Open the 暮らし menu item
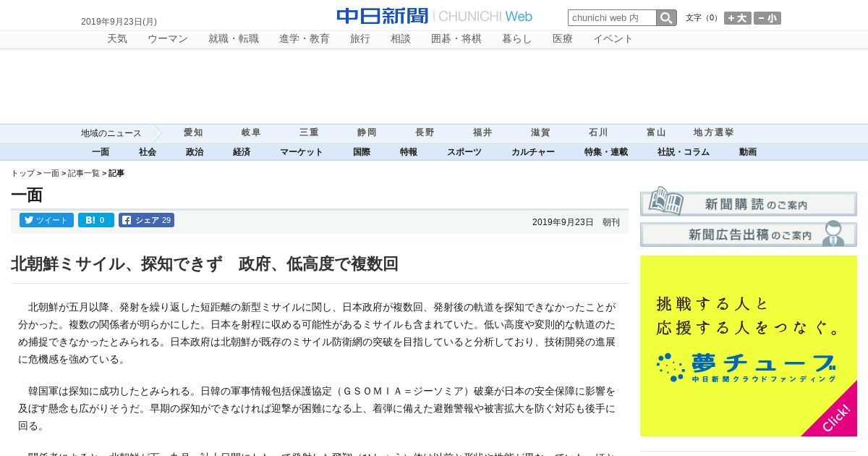Viewport: 868px width, 456px height. click(x=517, y=39)
